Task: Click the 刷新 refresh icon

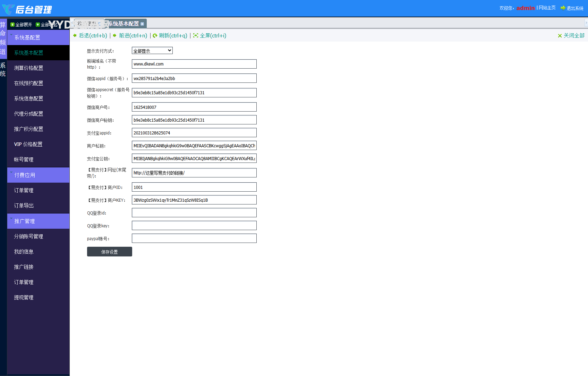Action: point(155,35)
